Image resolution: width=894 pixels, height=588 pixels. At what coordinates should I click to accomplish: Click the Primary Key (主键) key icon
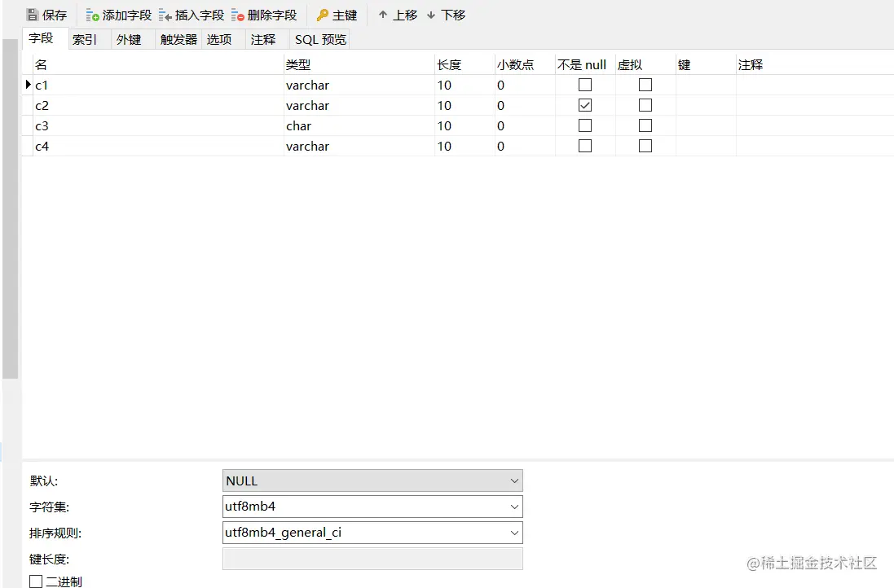pyautogui.click(x=323, y=15)
